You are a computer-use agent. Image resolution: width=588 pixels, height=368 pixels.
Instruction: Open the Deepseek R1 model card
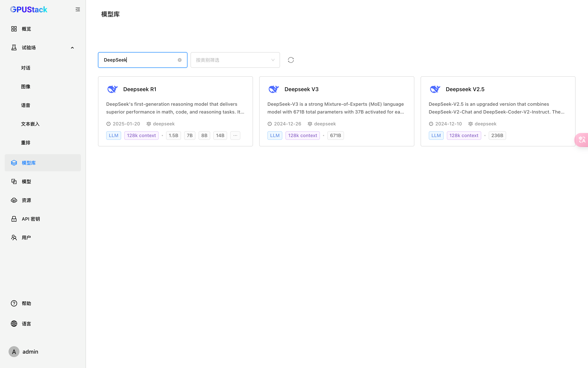[x=175, y=111]
